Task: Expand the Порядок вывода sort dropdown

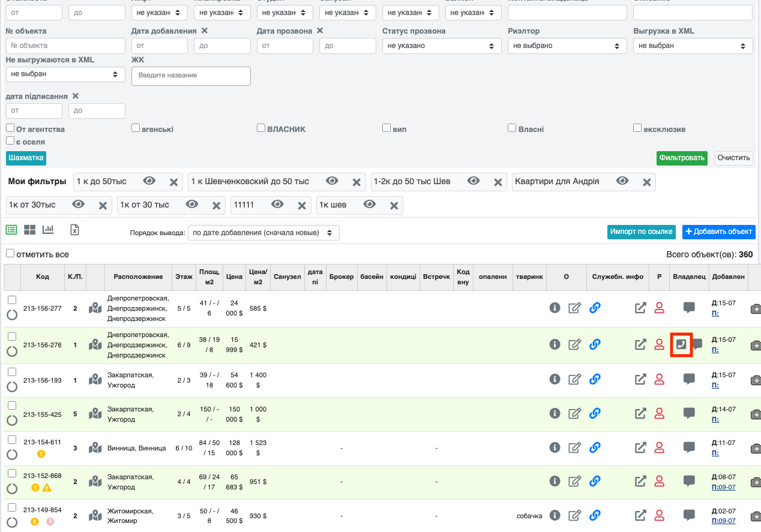Action: 263,233
